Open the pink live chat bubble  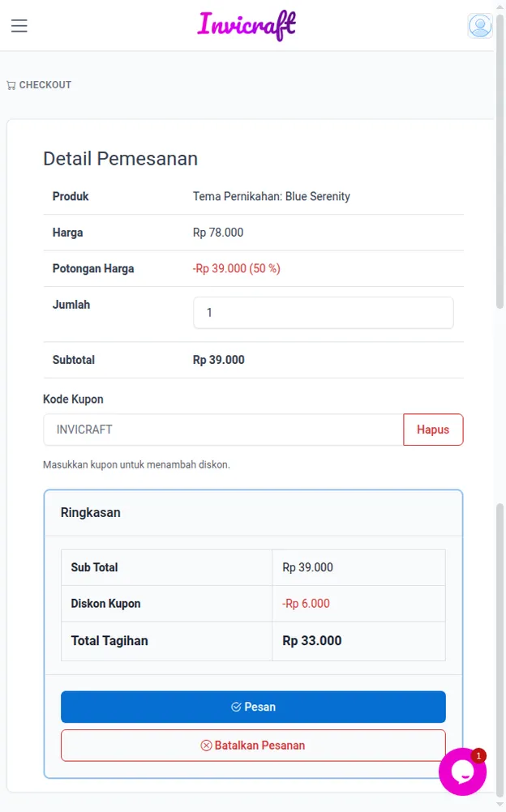coord(461,771)
